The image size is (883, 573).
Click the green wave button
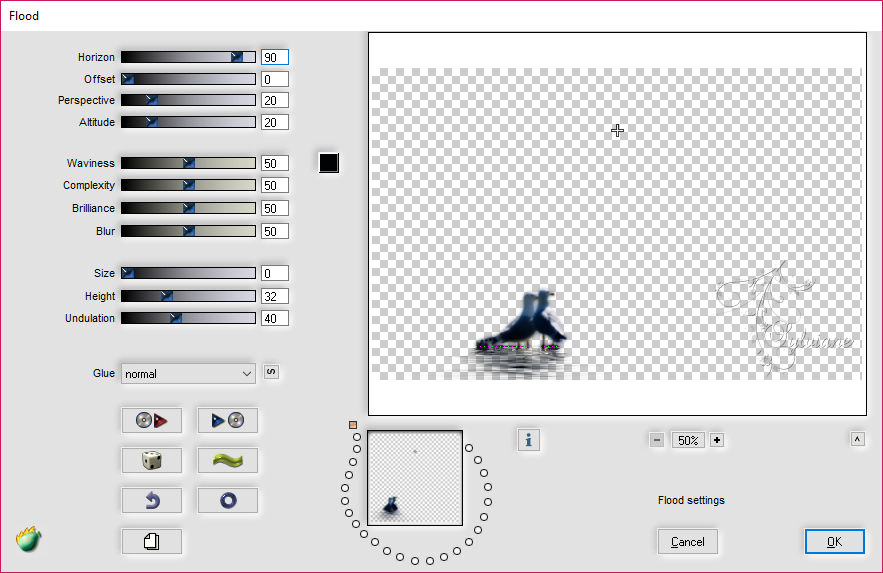coord(228,460)
